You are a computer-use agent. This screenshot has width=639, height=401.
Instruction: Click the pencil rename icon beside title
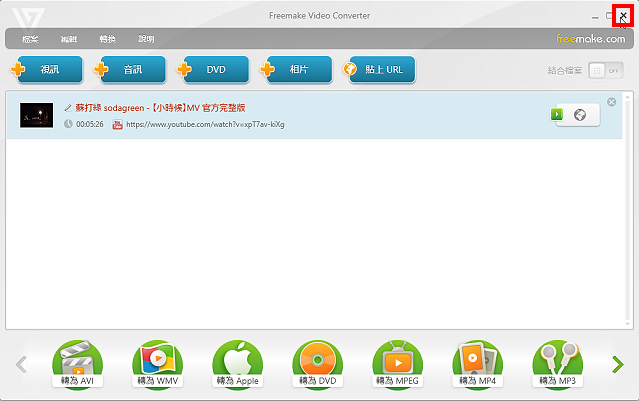coord(68,108)
